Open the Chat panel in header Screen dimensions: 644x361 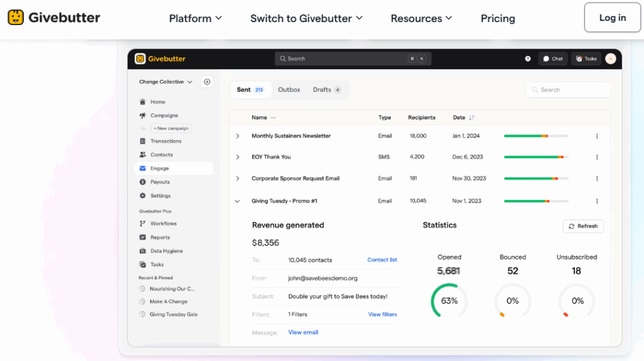[553, 58]
